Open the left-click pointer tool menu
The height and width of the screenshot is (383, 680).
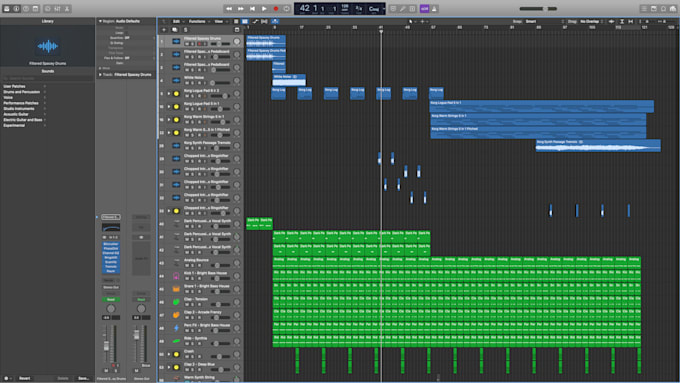coord(411,21)
